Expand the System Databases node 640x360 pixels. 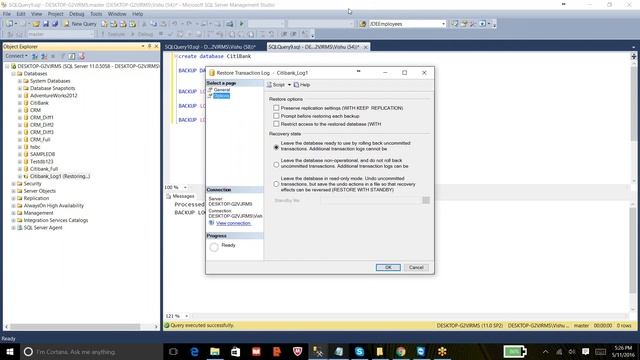click(20, 81)
